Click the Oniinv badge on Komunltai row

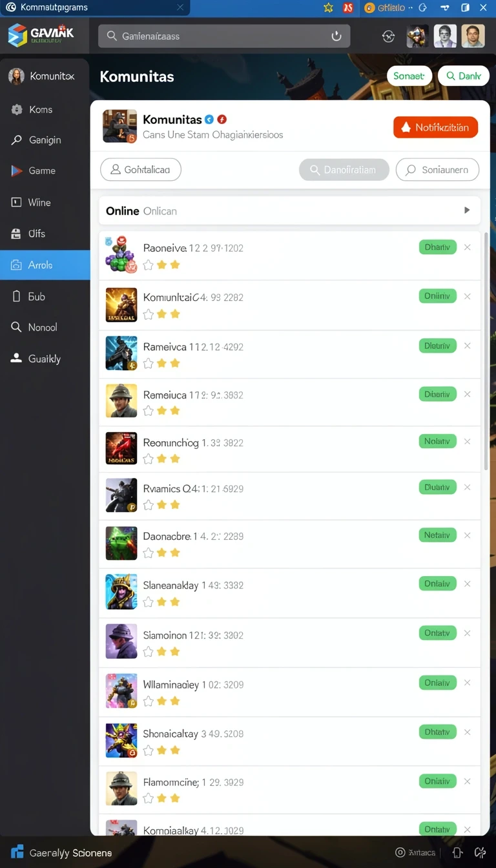[x=437, y=296]
